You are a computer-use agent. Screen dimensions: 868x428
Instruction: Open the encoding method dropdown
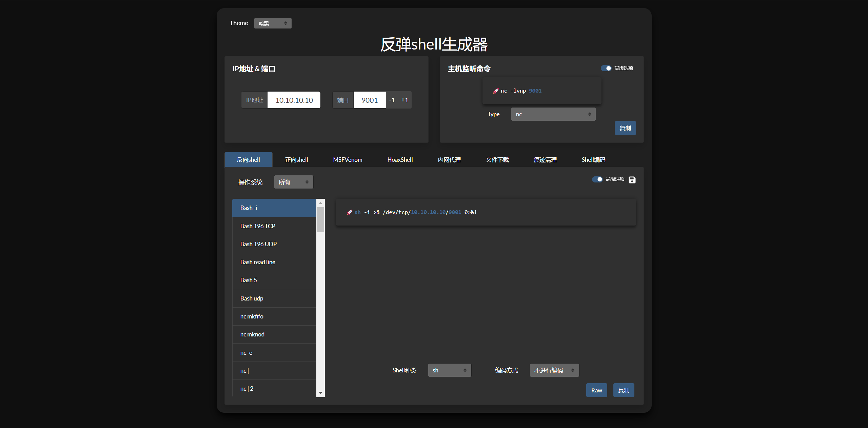554,370
